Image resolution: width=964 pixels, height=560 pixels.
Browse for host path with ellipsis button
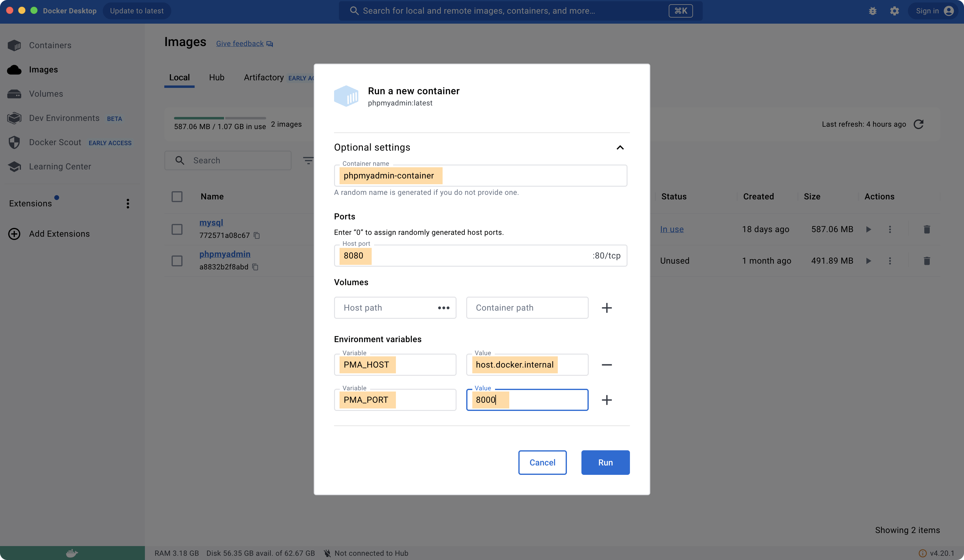pos(444,308)
